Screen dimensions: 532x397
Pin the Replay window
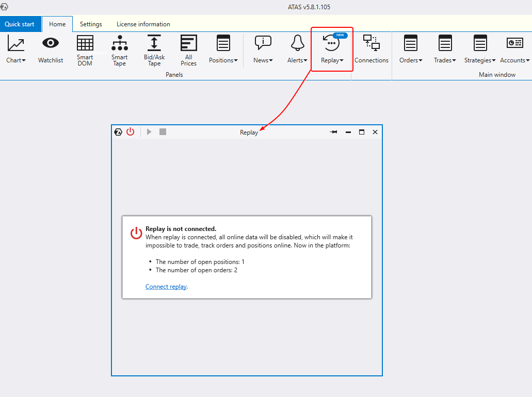coord(333,132)
